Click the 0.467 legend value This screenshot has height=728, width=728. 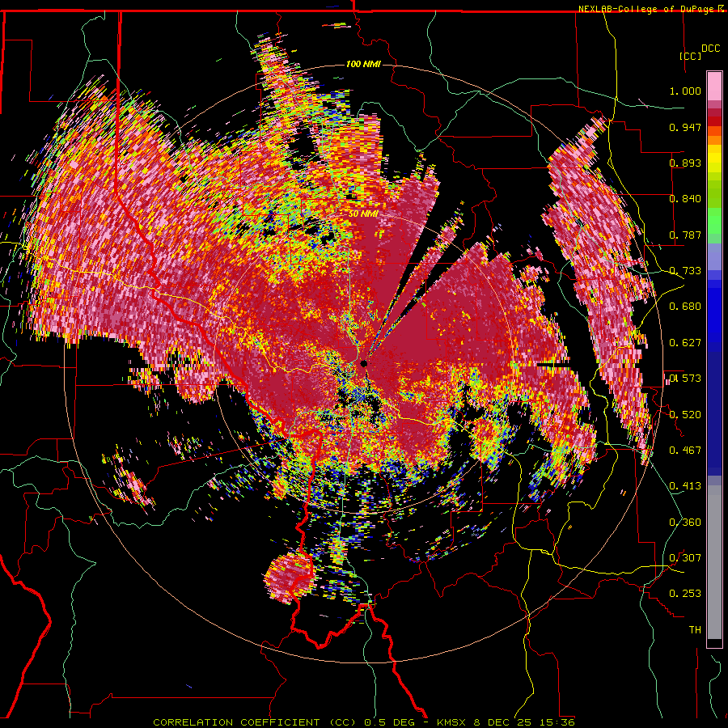click(x=685, y=451)
